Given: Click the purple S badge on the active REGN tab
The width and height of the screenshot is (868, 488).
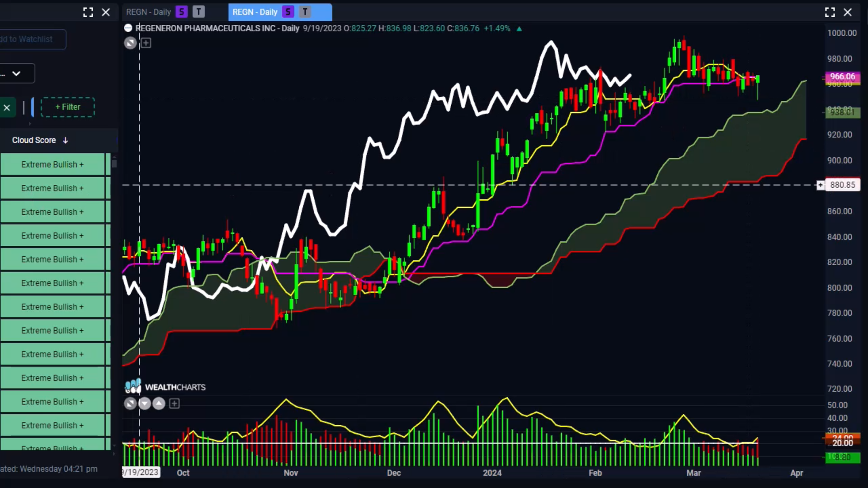Looking at the screenshot, I should pyautogui.click(x=288, y=12).
